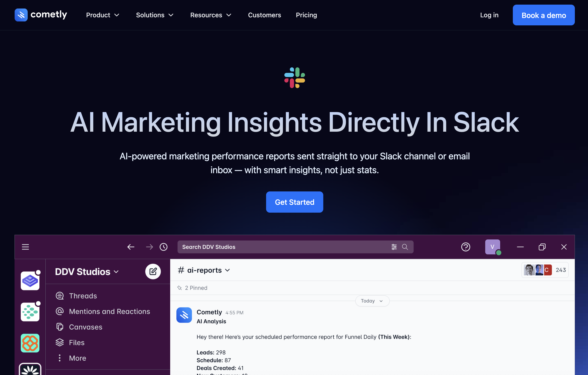Screen dimensions: 588x375
Task: Close the Slack window
Action: coord(564,247)
